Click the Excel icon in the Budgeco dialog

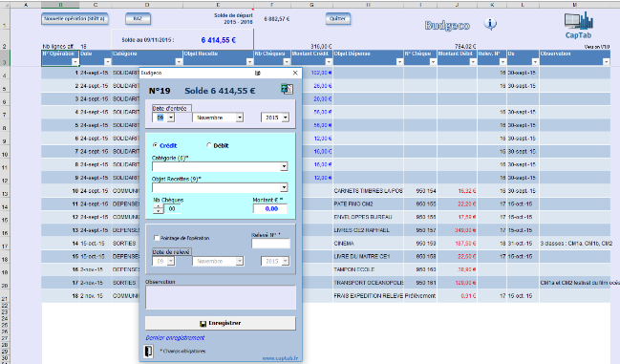click(x=287, y=89)
